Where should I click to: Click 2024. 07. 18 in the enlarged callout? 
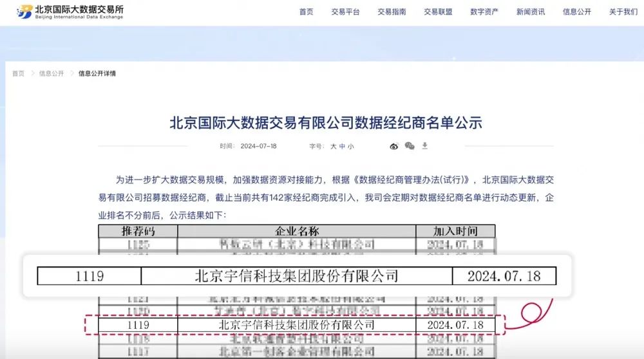pos(504,276)
